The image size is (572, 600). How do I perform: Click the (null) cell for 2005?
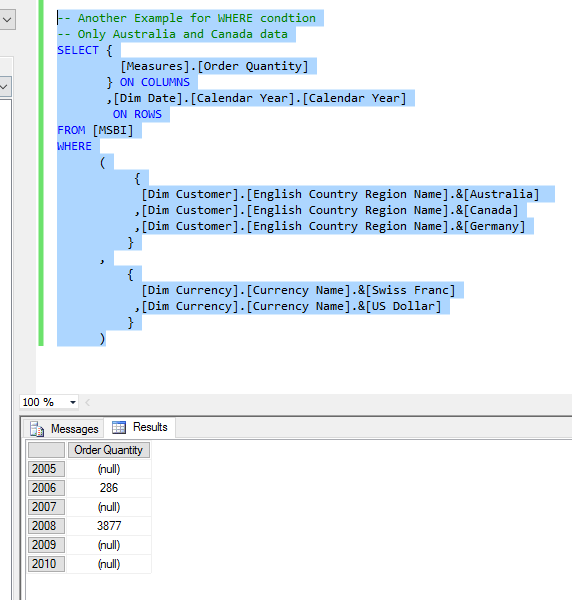tap(109, 469)
